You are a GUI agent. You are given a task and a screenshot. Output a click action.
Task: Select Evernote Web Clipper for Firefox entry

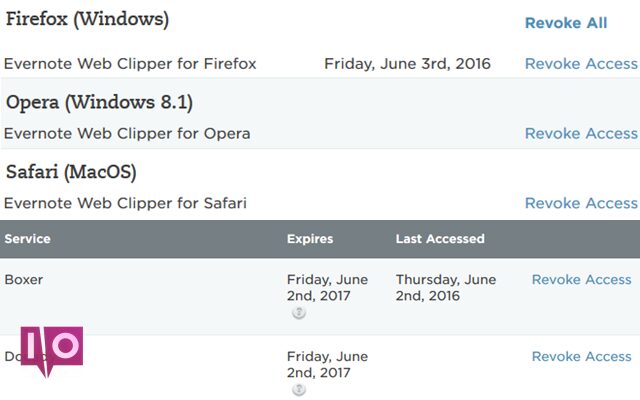130,64
